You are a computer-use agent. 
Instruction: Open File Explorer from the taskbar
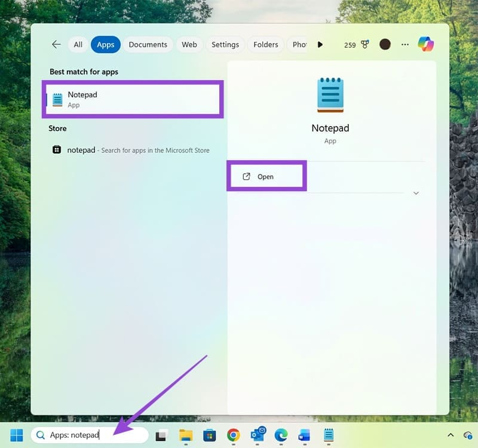tap(186, 435)
